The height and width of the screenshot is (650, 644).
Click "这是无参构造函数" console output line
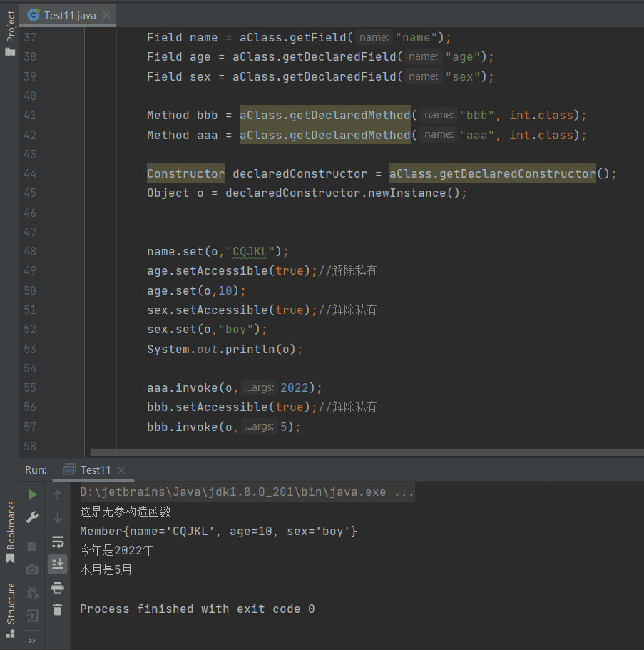(x=126, y=512)
